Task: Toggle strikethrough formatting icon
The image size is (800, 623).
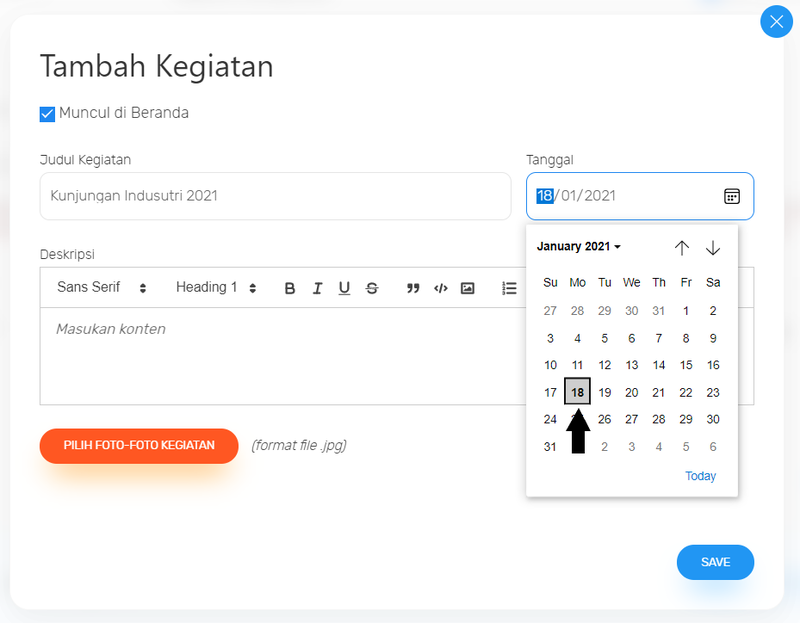Action: 372,288
